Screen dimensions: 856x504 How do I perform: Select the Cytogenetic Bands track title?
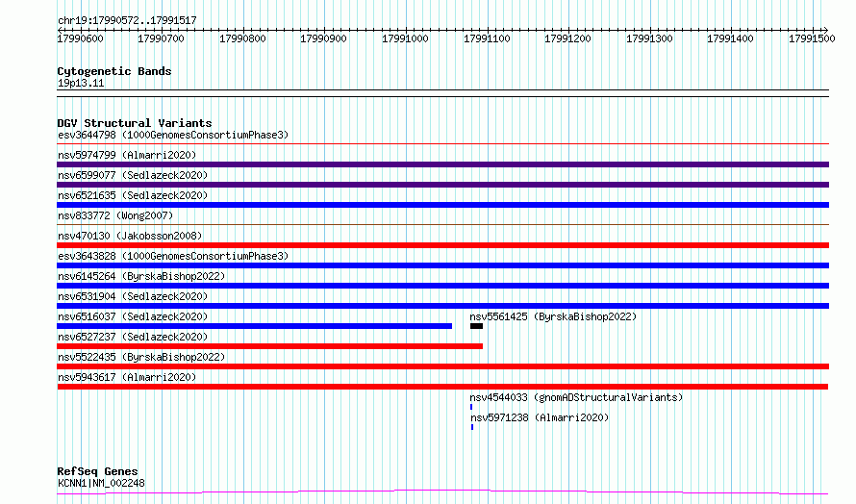[x=114, y=71]
